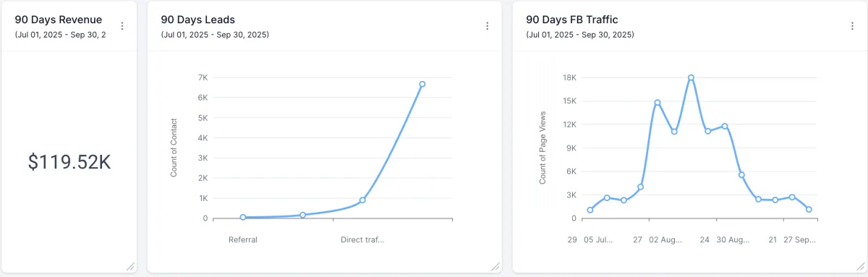The width and height of the screenshot is (868, 277).
Task: Click the Direct traf... axis label
Action: (x=362, y=239)
